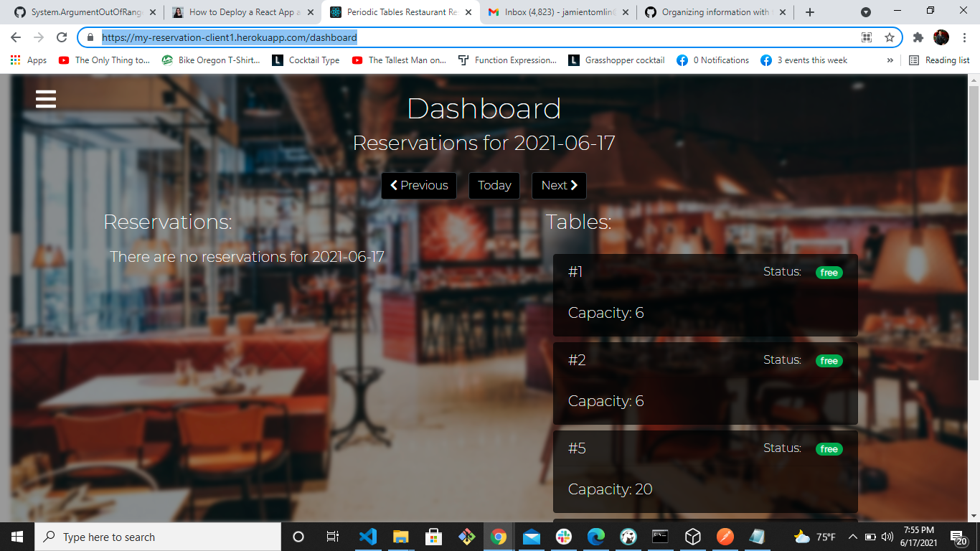Viewport: 980px width, 551px height.
Task: Open the Chrome profile avatar
Action: coord(941,37)
